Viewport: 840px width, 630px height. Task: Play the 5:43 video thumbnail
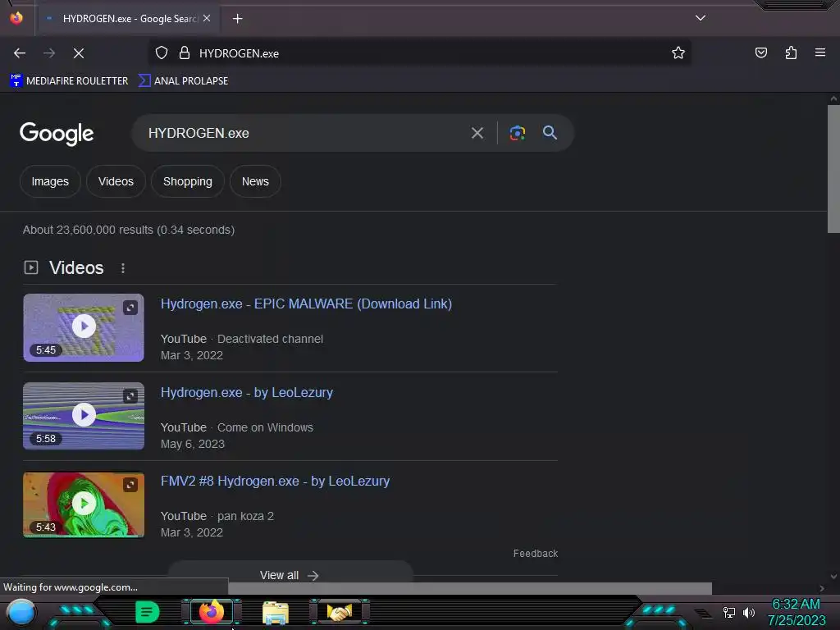[x=84, y=504]
